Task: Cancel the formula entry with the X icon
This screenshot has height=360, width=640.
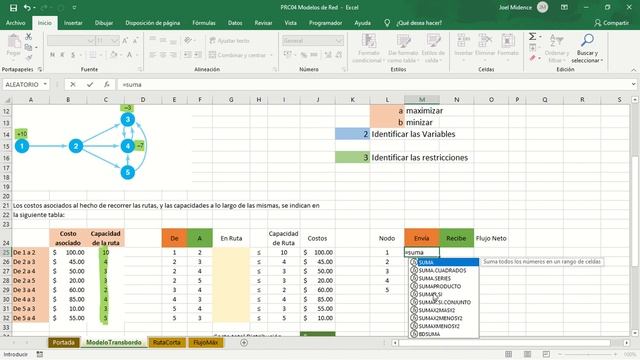Action: pos(73,84)
